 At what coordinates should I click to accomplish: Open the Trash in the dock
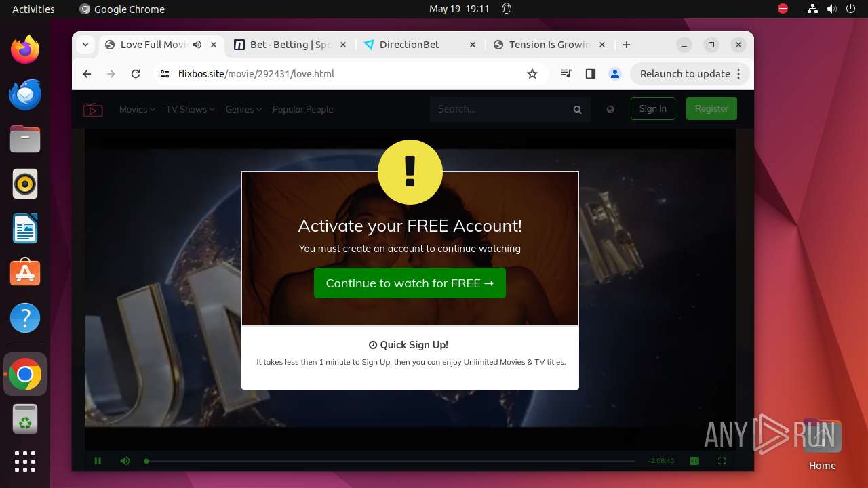(x=25, y=419)
